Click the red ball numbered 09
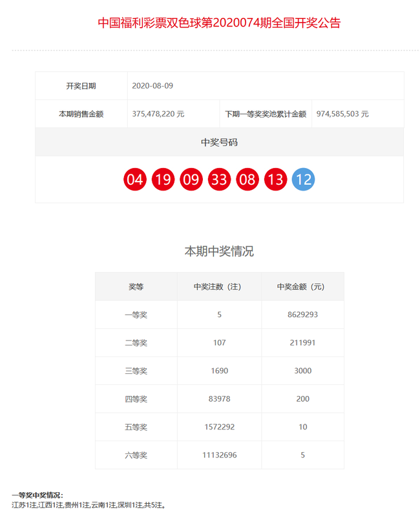The height and width of the screenshot is (518, 420). click(x=191, y=180)
